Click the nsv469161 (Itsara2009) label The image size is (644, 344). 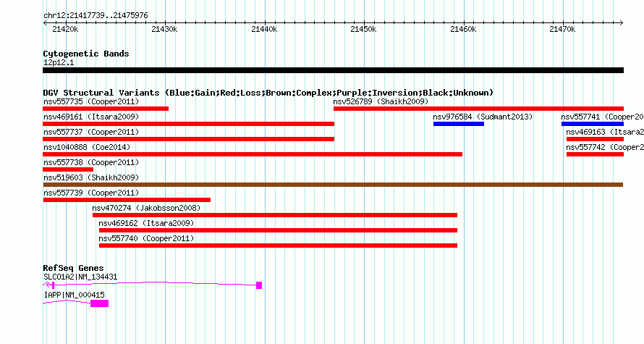[x=91, y=117]
